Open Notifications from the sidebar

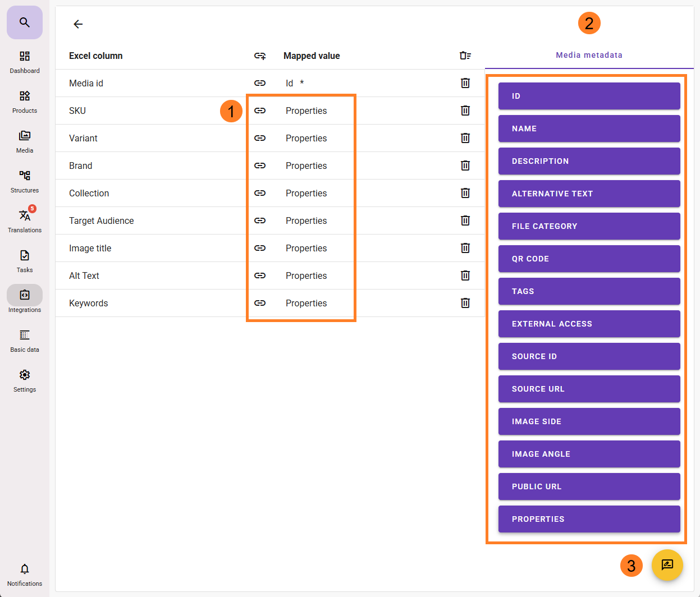25,575
